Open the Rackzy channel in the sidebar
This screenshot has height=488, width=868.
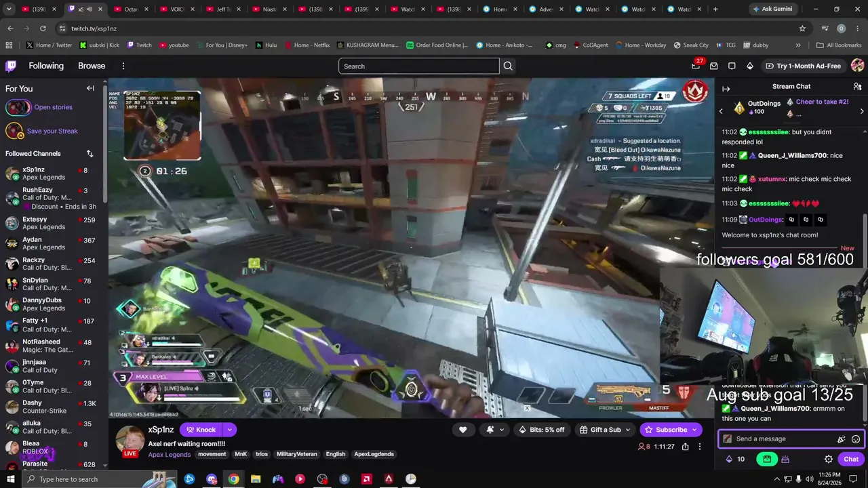(x=53, y=264)
